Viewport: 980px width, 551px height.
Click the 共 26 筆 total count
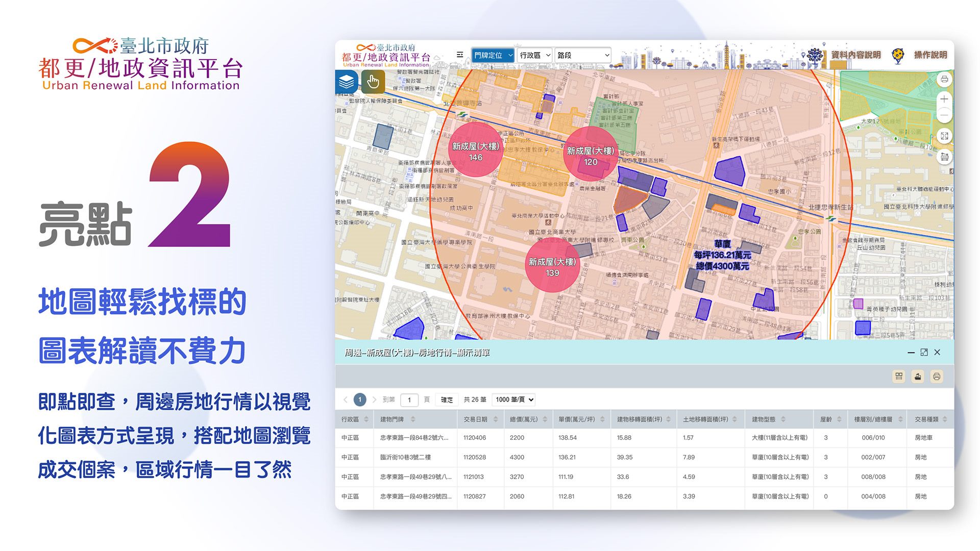click(x=475, y=399)
